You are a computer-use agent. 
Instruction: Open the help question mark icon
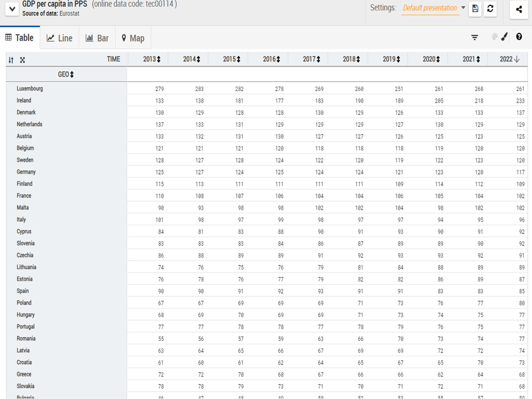[x=519, y=37]
